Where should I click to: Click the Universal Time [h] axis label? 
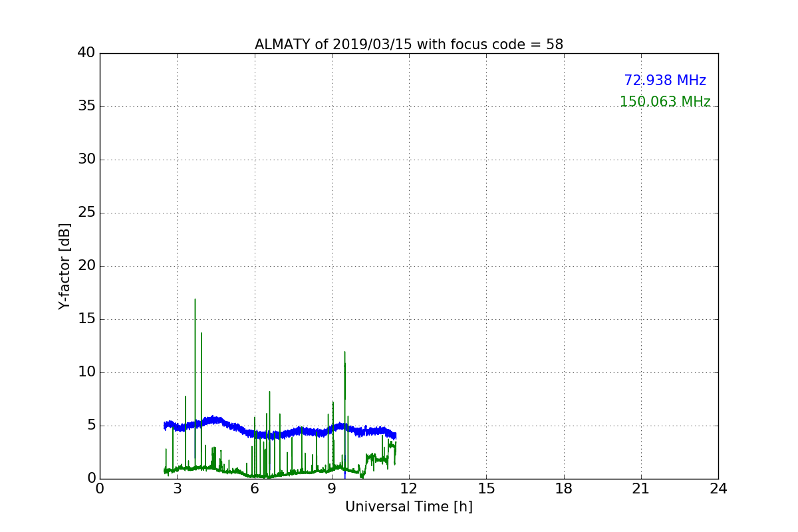(409, 507)
